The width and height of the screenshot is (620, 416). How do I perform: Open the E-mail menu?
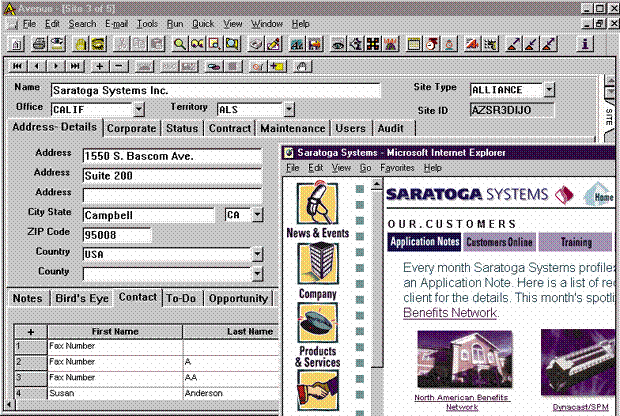coord(117,24)
